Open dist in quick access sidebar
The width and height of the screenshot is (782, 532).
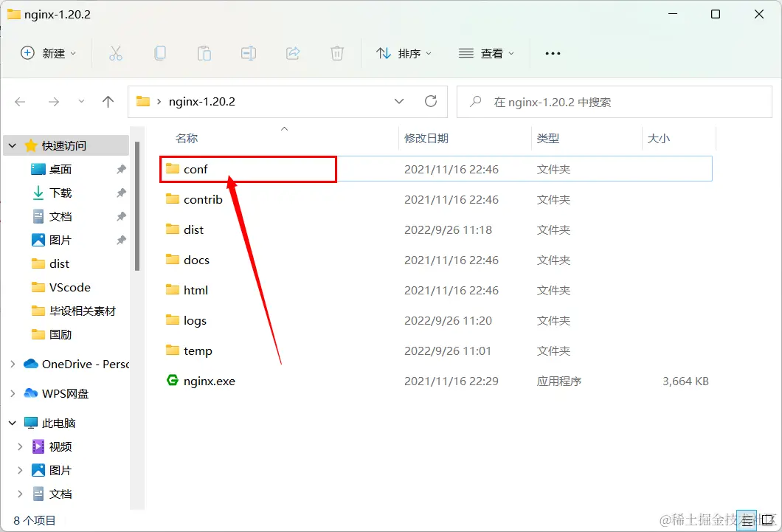click(59, 263)
